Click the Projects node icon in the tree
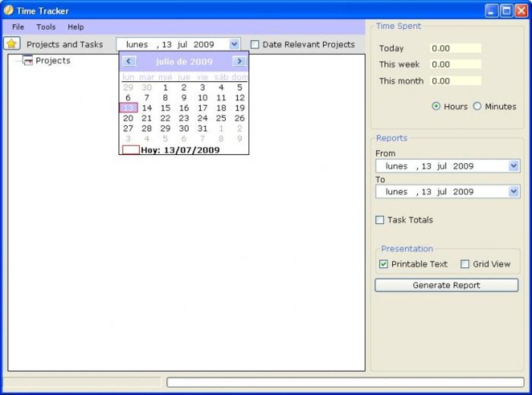This screenshot has height=395, width=532. (28, 60)
